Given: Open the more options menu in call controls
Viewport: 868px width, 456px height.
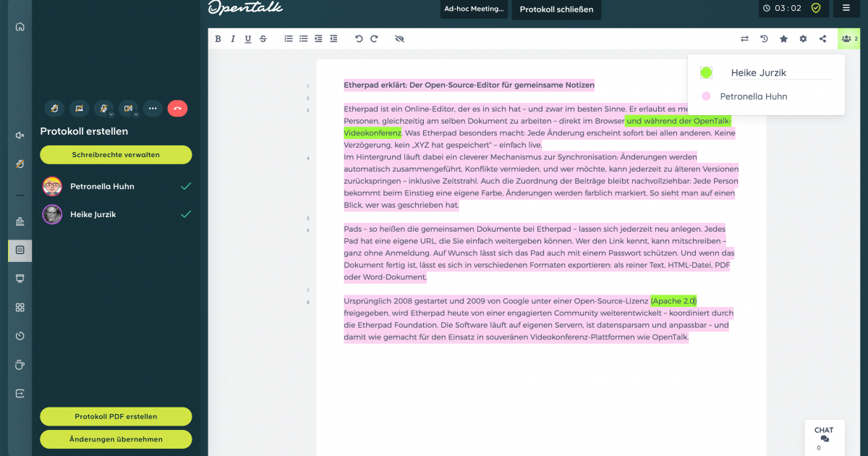Looking at the screenshot, I should click(x=153, y=107).
